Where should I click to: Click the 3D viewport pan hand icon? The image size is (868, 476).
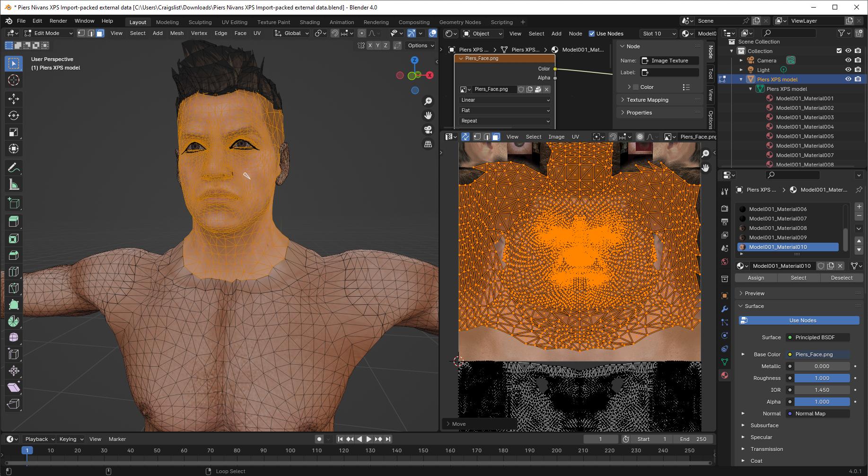(428, 115)
